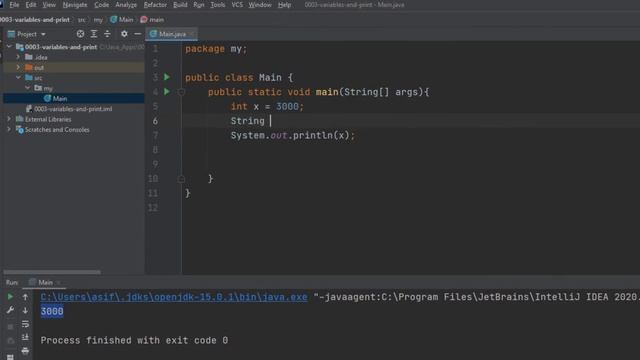Open the Window menu
The image size is (640, 360).
pyautogui.click(x=260, y=5)
